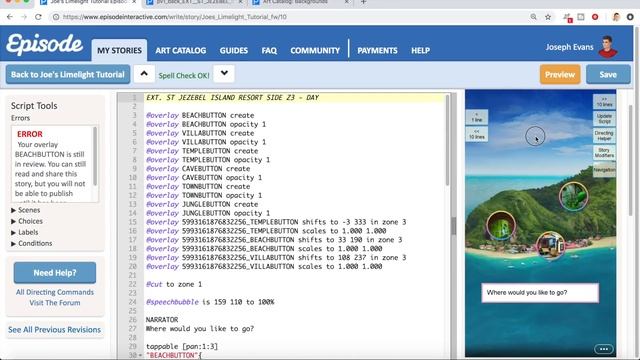Click the red ERROR heading

(30, 134)
